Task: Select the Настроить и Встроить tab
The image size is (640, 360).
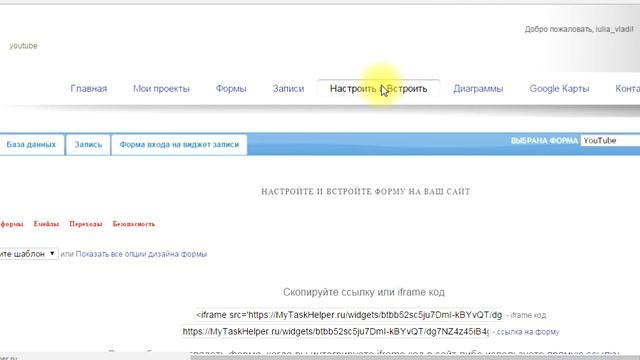Action: tap(378, 89)
